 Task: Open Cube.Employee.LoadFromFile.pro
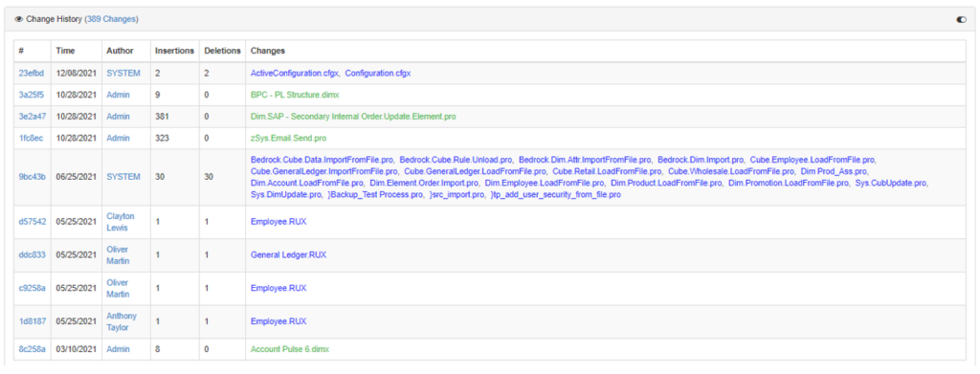(x=813, y=159)
